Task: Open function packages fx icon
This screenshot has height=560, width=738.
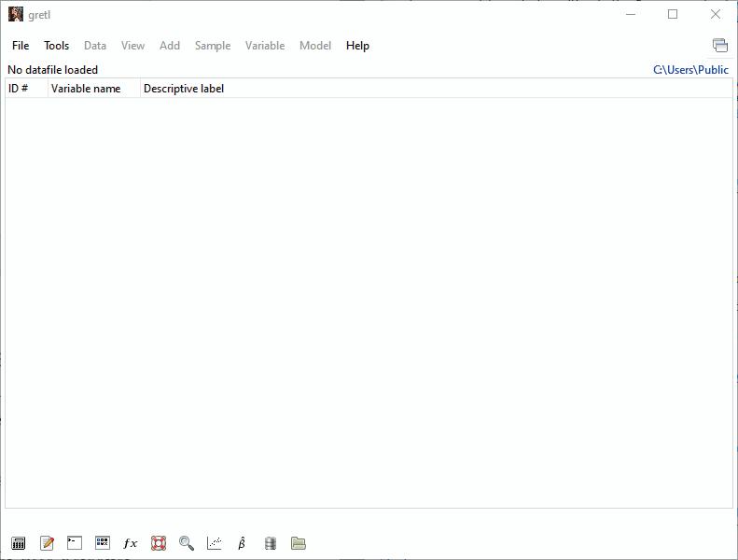Action: tap(131, 543)
